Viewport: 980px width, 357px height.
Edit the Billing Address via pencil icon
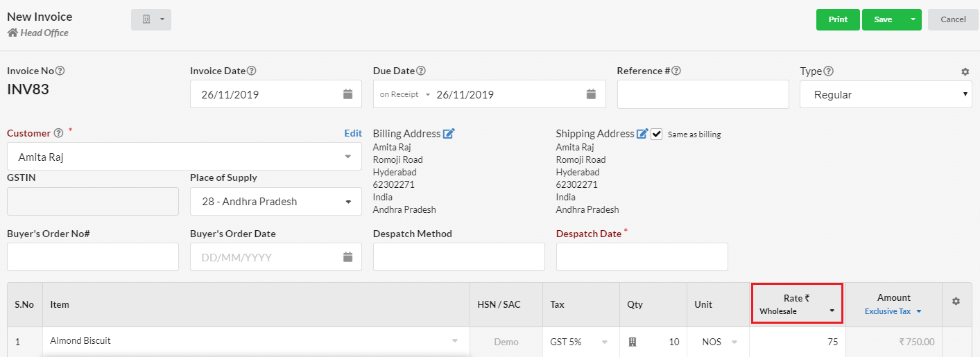coord(449,134)
